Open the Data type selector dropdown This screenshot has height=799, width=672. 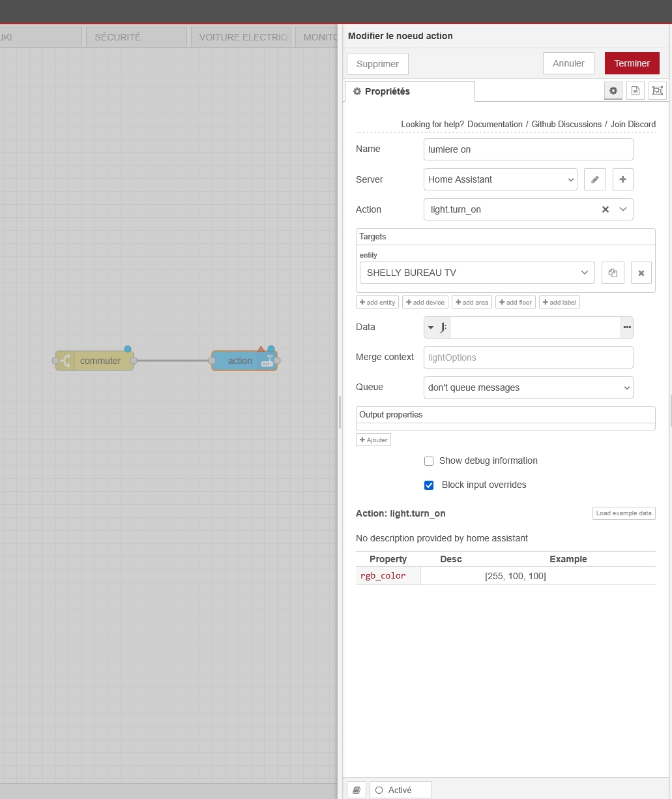(437, 327)
